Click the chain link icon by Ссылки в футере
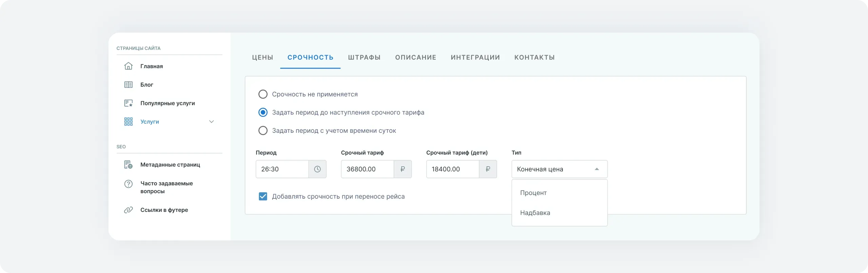Viewport: 868px width, 273px height. coord(128,210)
